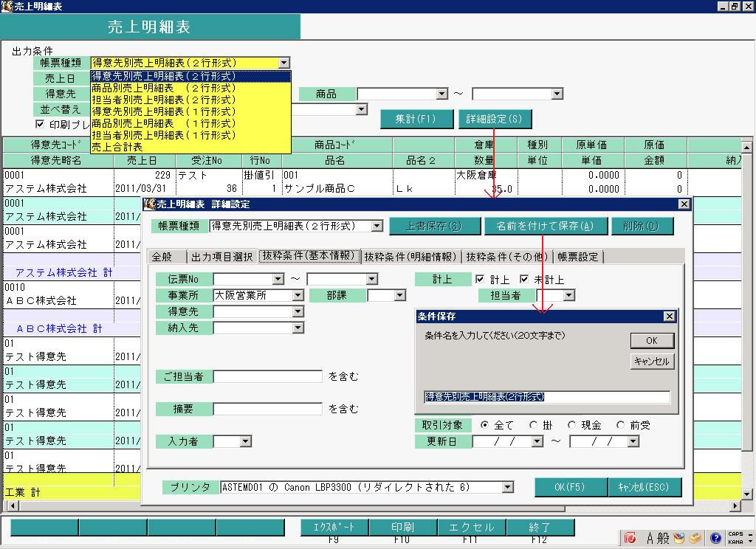The image size is (756, 549).
Task: Click the 摘要 input field
Action: [267, 410]
